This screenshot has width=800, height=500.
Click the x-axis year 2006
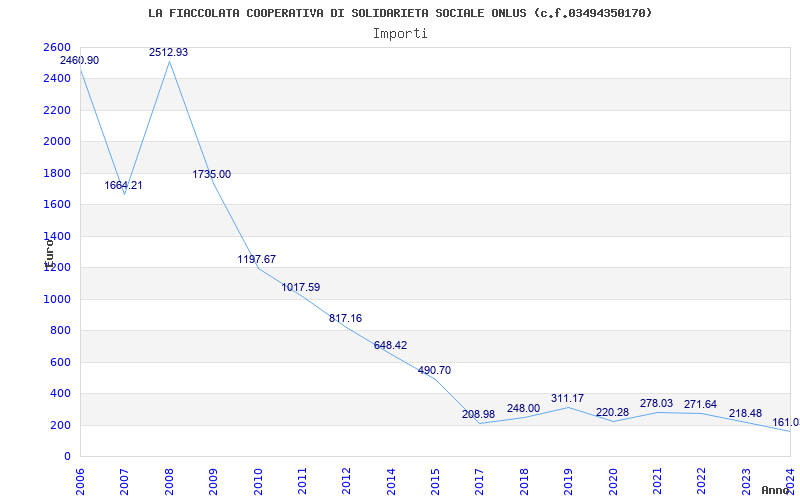click(80, 482)
